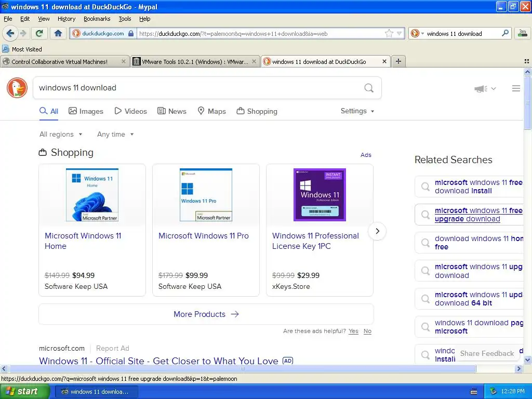532x399 pixels.
Task: Reload the current page
Action: coord(39,33)
